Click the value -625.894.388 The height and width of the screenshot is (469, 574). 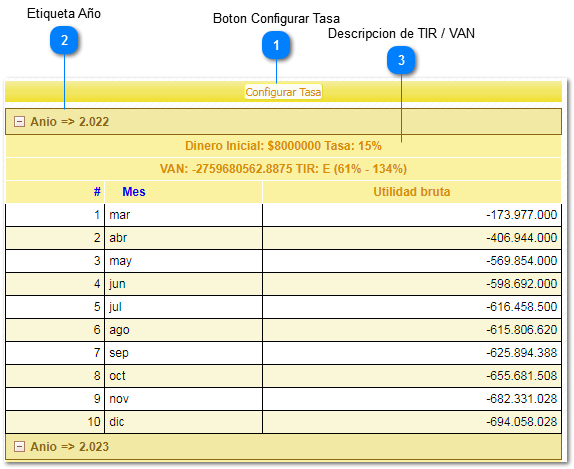[521, 353]
